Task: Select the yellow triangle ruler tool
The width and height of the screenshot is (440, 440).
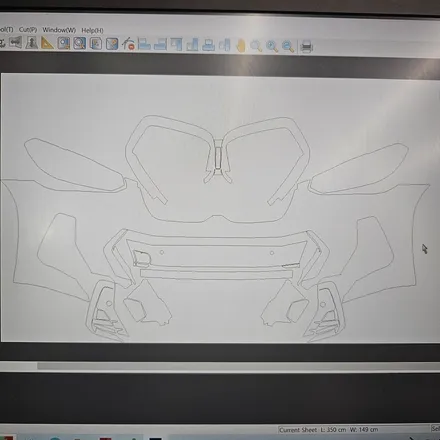Action: [47, 43]
